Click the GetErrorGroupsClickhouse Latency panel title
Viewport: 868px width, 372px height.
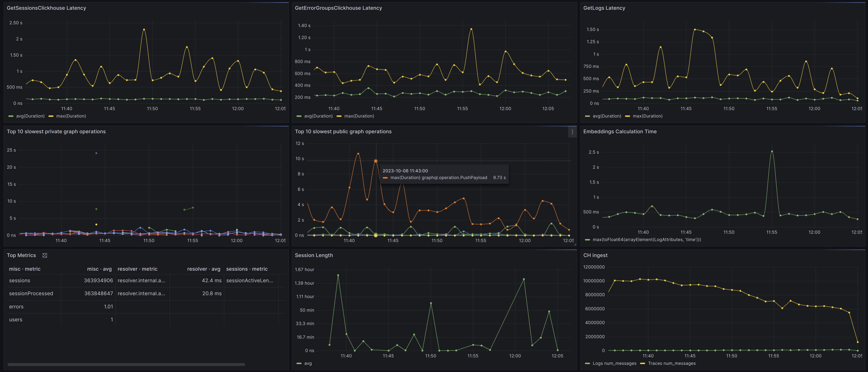point(338,8)
